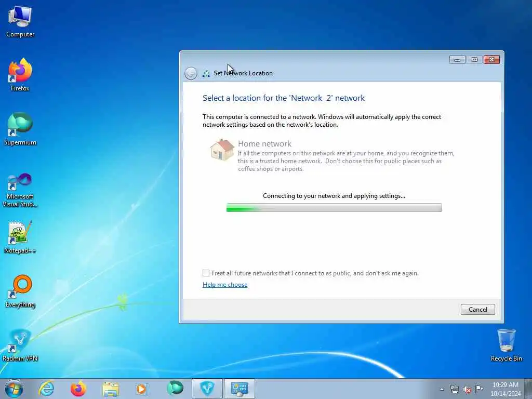Open the Everything search desktop shortcut
532x399 pixels.
20,291
